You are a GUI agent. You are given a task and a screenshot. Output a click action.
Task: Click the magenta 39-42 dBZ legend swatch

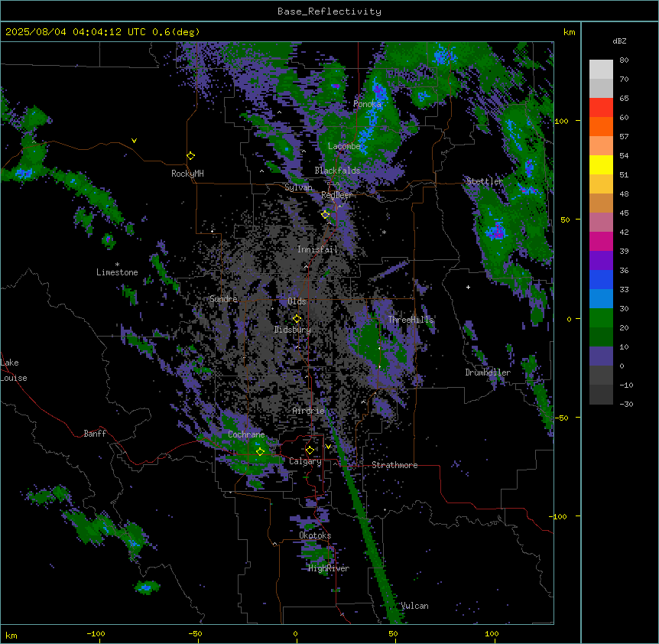(601, 241)
